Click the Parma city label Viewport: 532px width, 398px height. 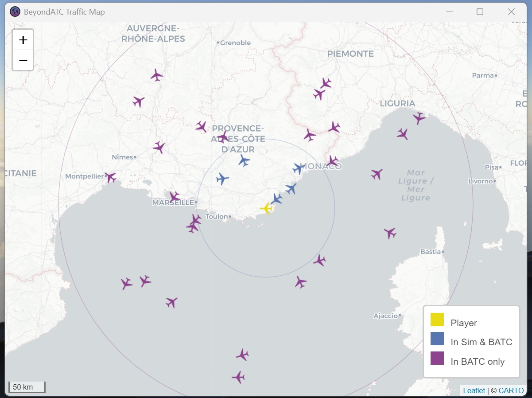[483, 76]
